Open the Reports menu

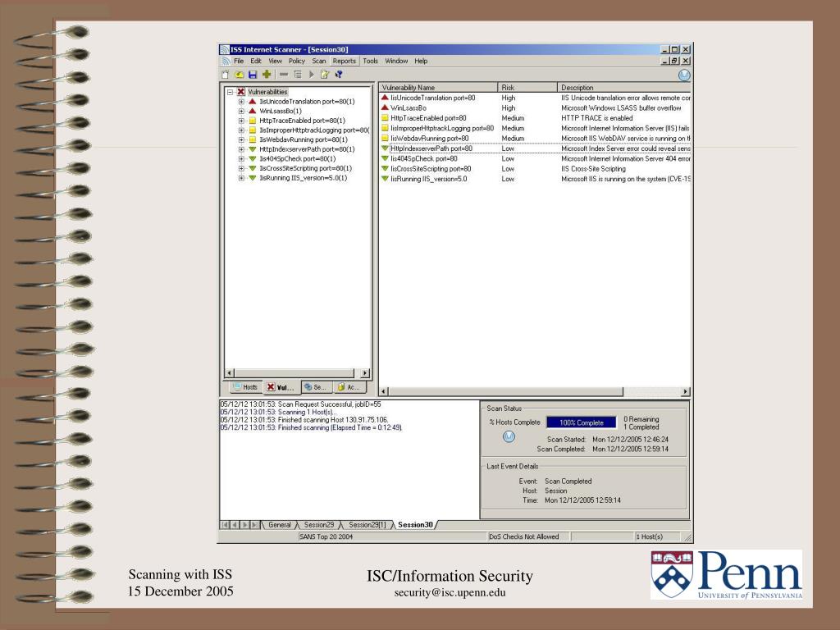click(344, 61)
